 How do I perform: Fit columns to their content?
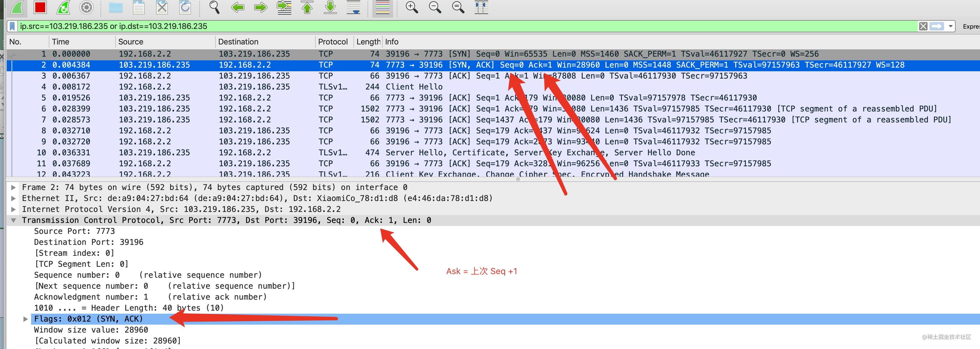point(482,7)
